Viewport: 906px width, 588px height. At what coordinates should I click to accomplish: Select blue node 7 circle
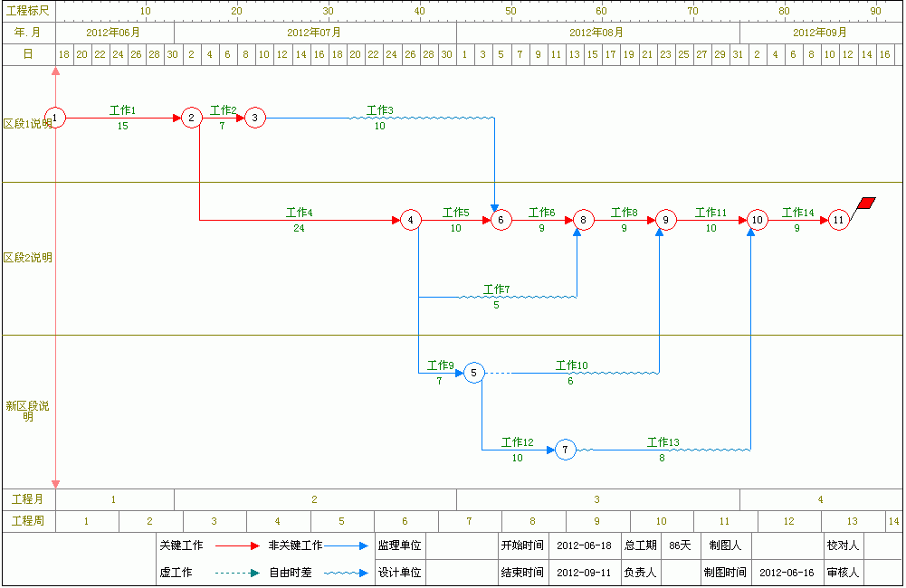(x=566, y=450)
